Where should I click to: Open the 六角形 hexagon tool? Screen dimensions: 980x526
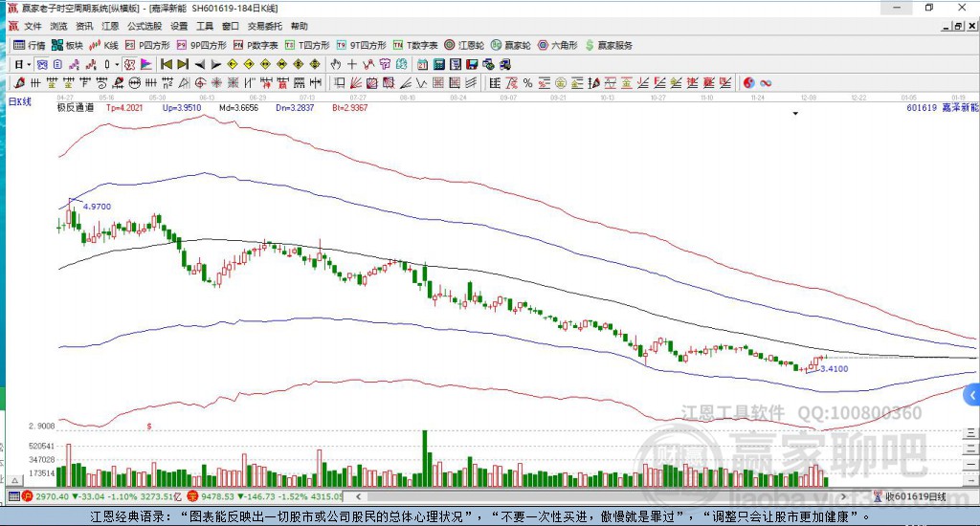(x=558, y=45)
